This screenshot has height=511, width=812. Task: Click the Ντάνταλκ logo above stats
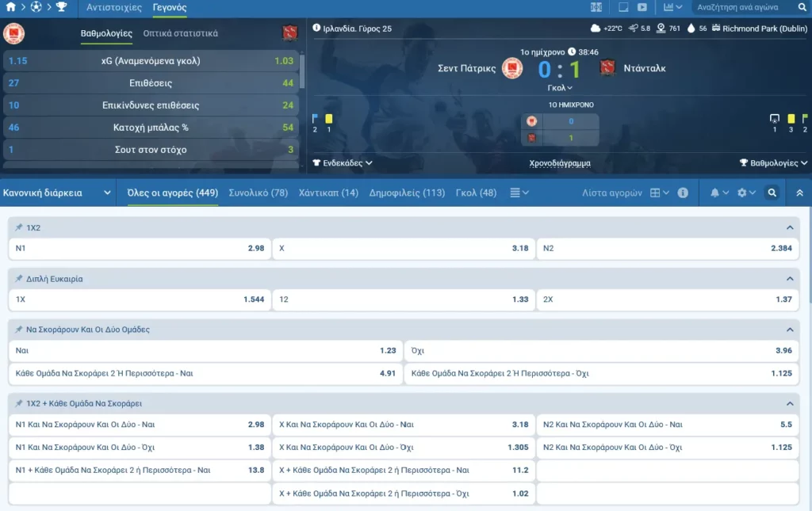[289, 33]
